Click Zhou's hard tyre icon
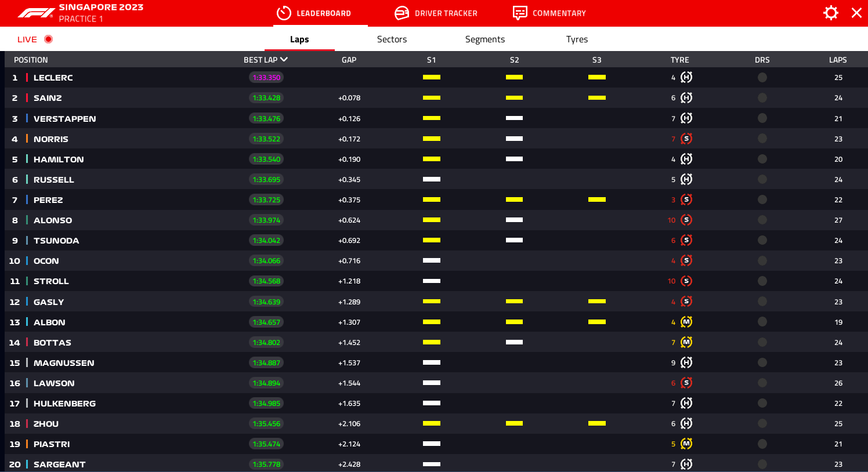Screen dimensions: 868x472 686,423
